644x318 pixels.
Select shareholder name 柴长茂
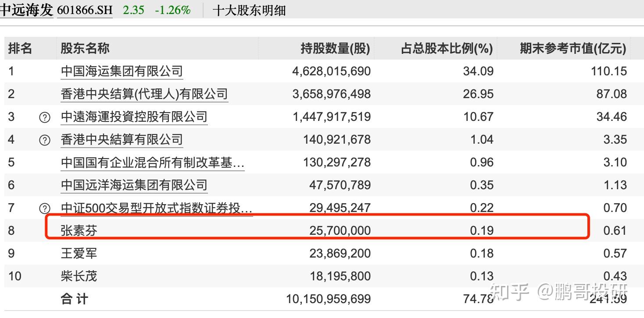pyautogui.click(x=79, y=276)
